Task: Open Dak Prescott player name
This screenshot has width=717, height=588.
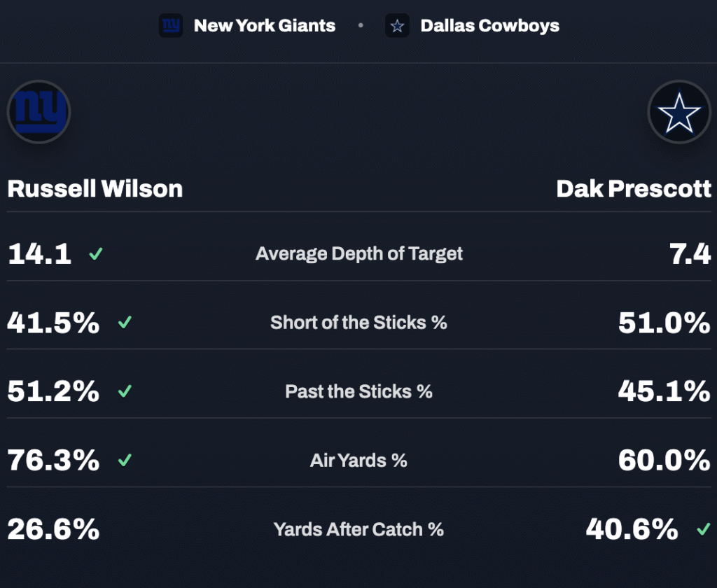Action: tap(634, 188)
